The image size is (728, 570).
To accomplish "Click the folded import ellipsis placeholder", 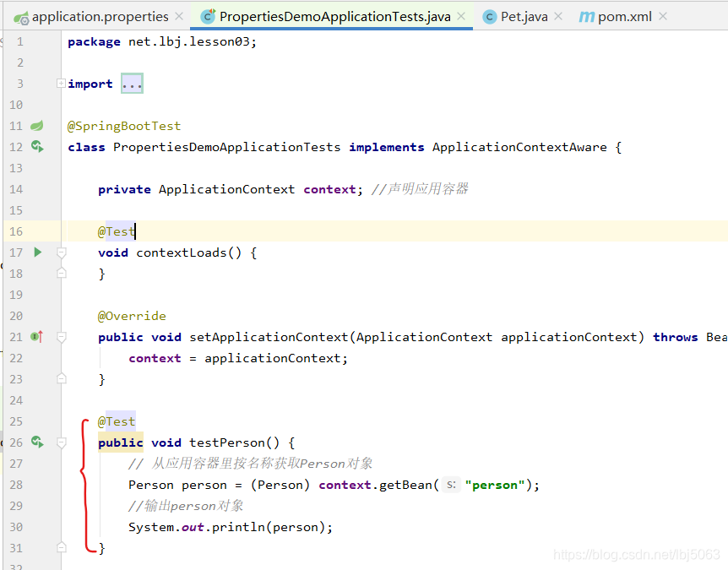I will (x=132, y=84).
